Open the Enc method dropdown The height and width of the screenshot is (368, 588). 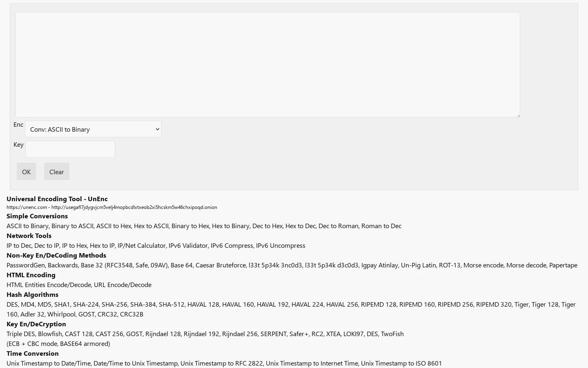pos(93,129)
